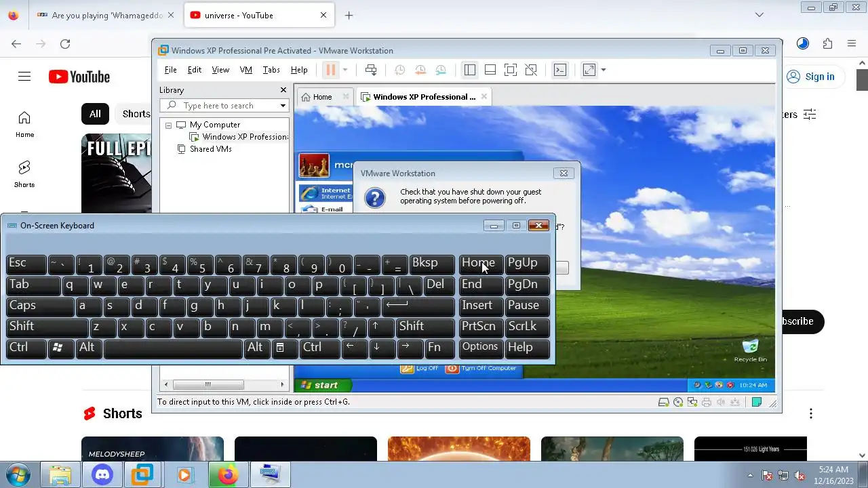Click the Windows logo key on On-Screen Keyboard
The image size is (868, 488).
click(x=61, y=348)
